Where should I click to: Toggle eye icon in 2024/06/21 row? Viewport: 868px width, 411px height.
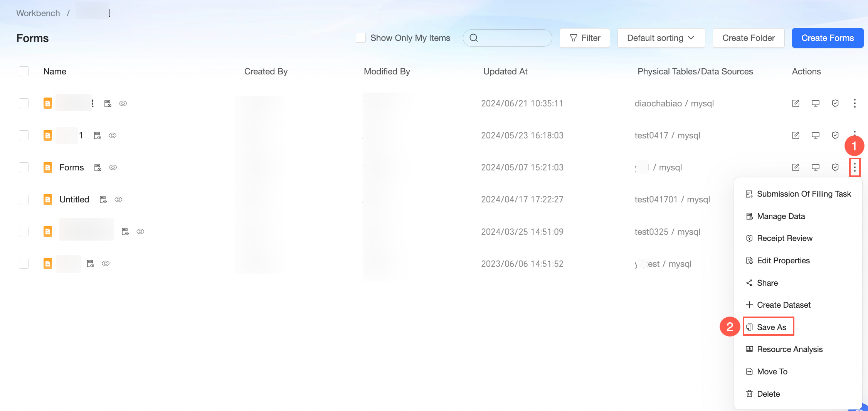coord(123,103)
